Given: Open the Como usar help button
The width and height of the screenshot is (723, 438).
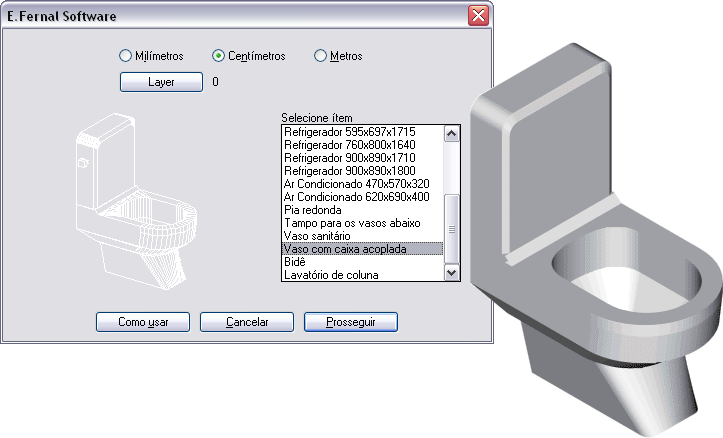Looking at the screenshot, I should [x=142, y=322].
